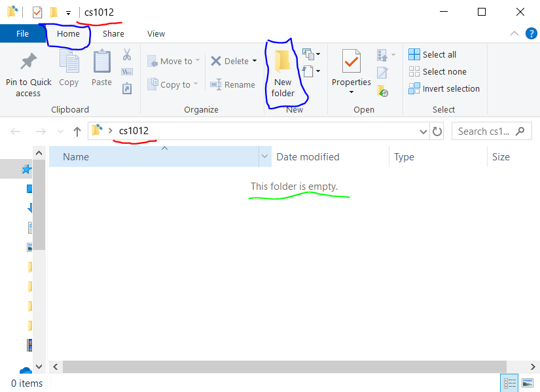The width and height of the screenshot is (540, 392).
Task: Click the Refresh icon beside address bar
Action: point(437,132)
